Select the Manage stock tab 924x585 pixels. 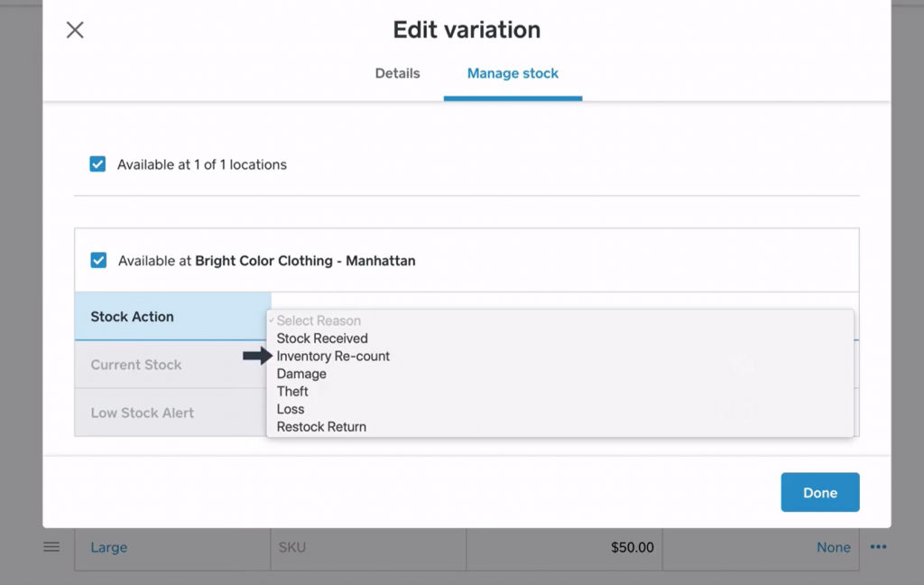[x=513, y=73]
